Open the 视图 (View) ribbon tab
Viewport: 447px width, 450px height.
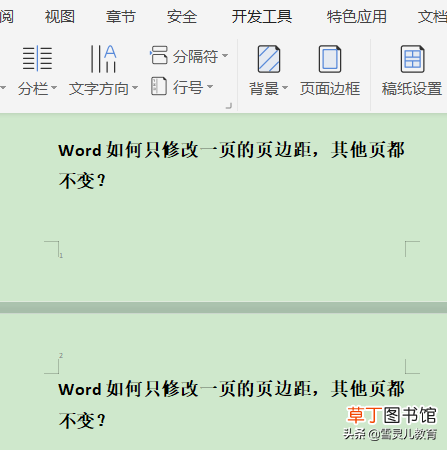[60, 16]
